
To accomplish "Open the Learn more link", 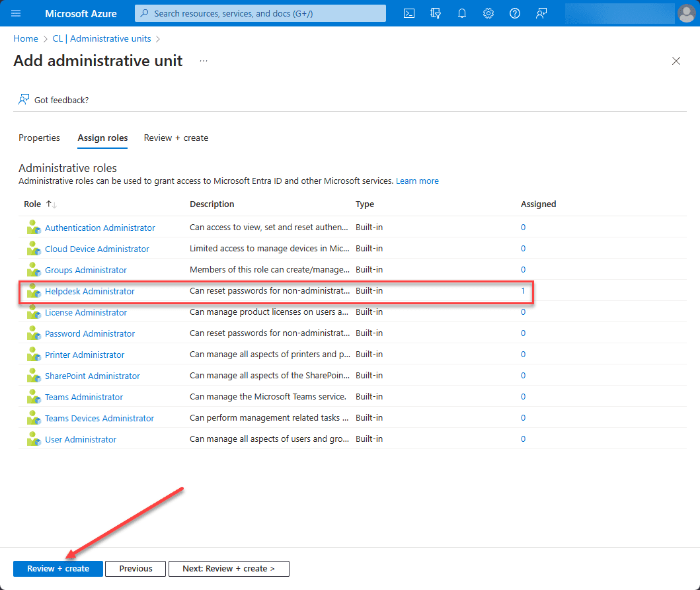I will click(x=417, y=181).
